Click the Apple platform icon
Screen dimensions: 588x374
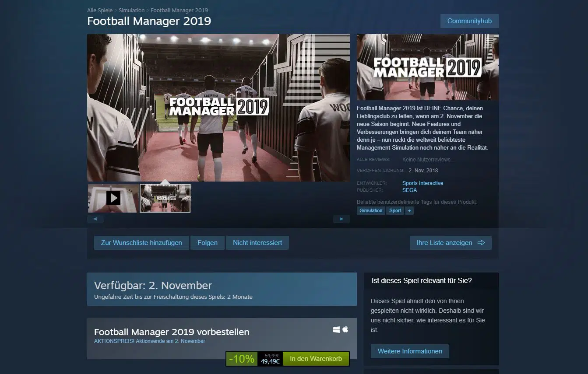pos(345,329)
